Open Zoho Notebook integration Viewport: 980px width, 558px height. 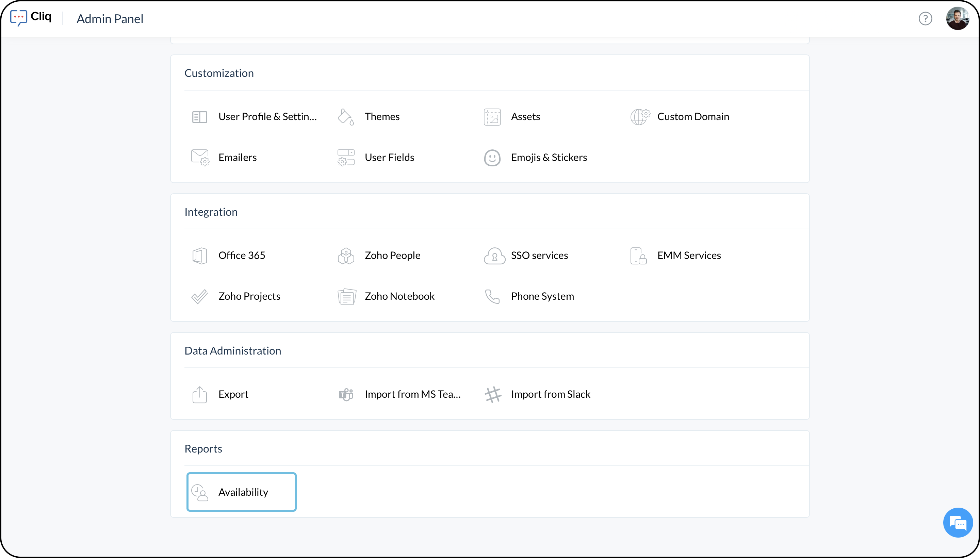point(399,296)
